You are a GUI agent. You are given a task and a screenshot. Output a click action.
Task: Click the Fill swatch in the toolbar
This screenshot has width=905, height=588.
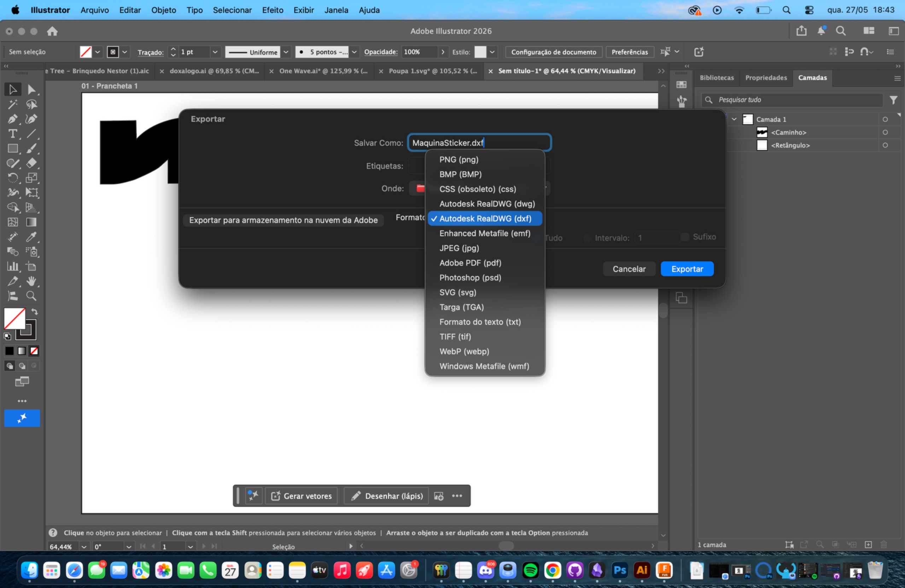coord(14,318)
